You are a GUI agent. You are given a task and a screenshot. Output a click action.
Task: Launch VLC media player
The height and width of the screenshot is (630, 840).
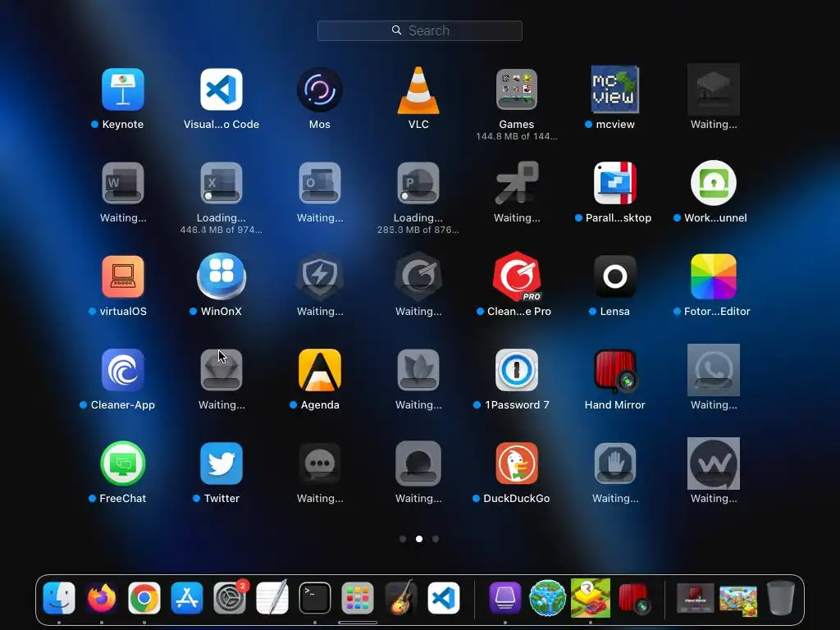418,89
